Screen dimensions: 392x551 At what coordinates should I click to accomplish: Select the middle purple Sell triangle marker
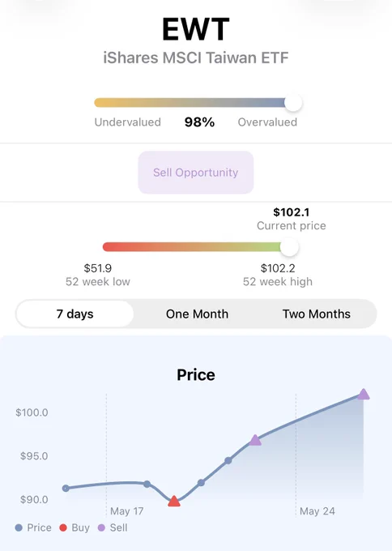[x=255, y=440]
